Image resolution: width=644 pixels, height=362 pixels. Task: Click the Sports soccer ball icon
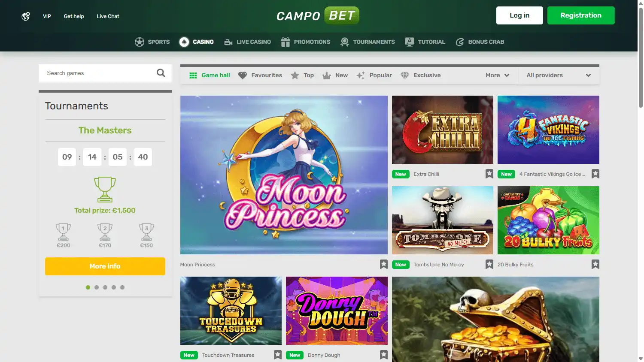140,42
